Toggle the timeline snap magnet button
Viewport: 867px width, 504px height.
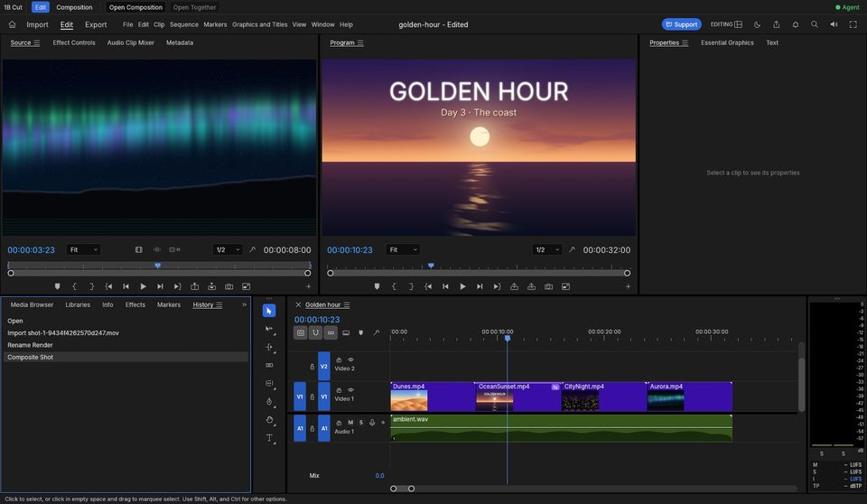coord(315,332)
